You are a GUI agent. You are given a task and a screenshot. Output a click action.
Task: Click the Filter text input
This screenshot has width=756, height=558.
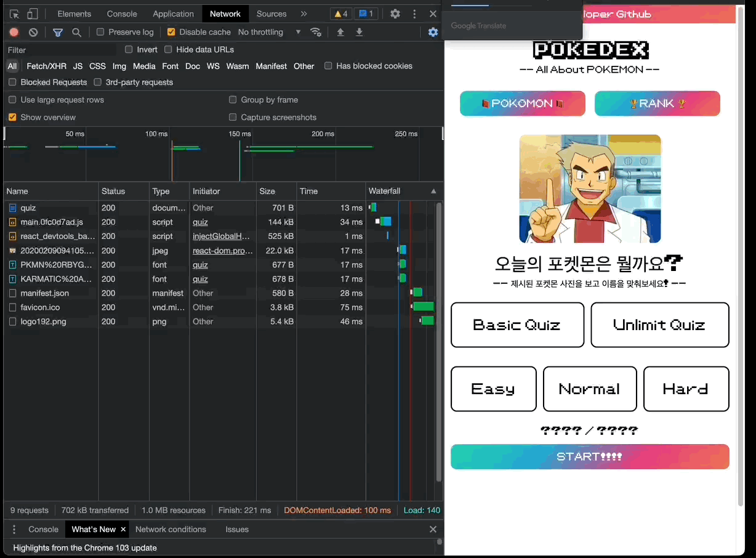tap(60, 49)
